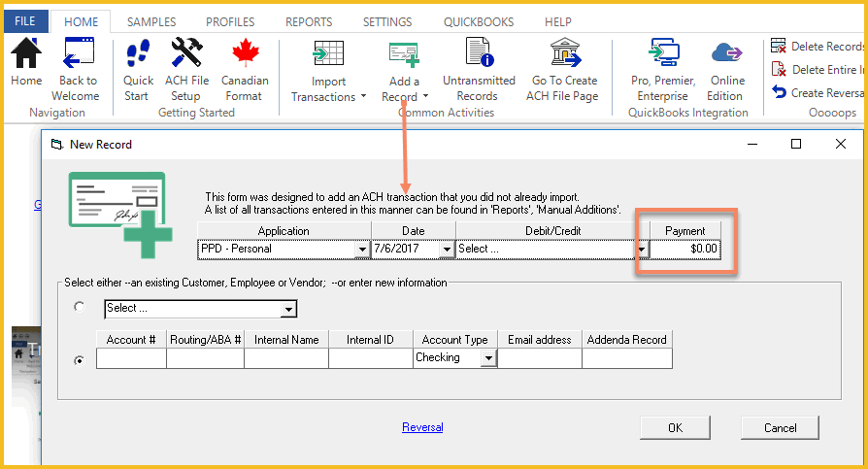Switch to the REPORTS ribbon tab
The height and width of the screenshot is (469, 868).
click(308, 21)
